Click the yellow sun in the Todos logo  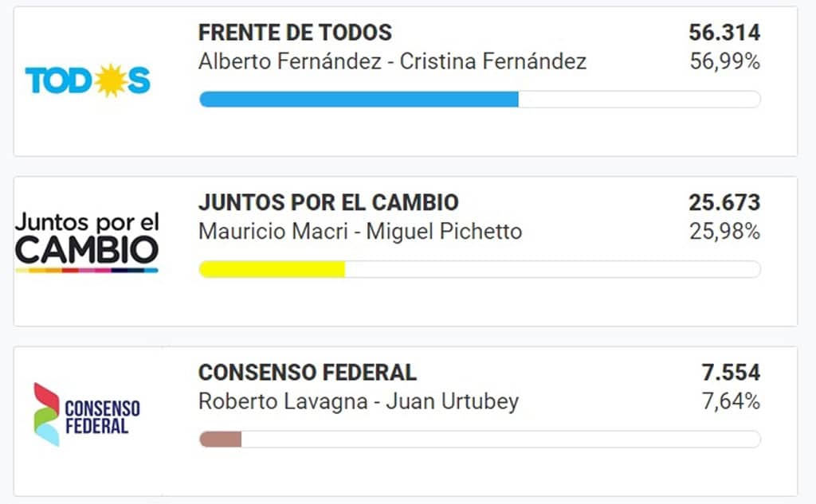110,80
